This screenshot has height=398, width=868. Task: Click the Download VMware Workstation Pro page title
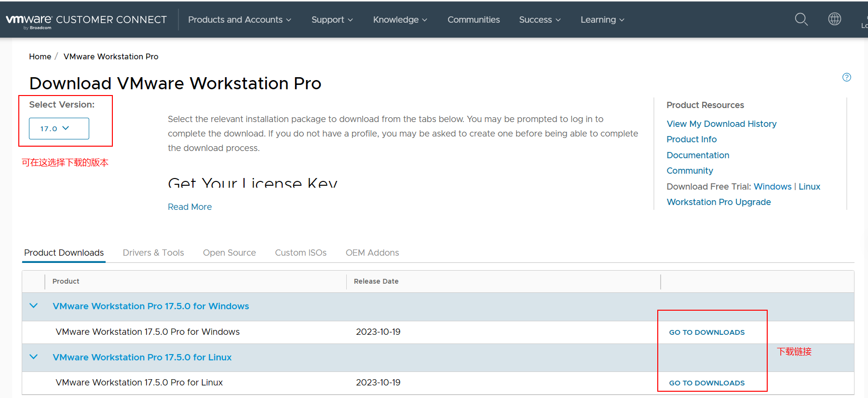coord(175,83)
